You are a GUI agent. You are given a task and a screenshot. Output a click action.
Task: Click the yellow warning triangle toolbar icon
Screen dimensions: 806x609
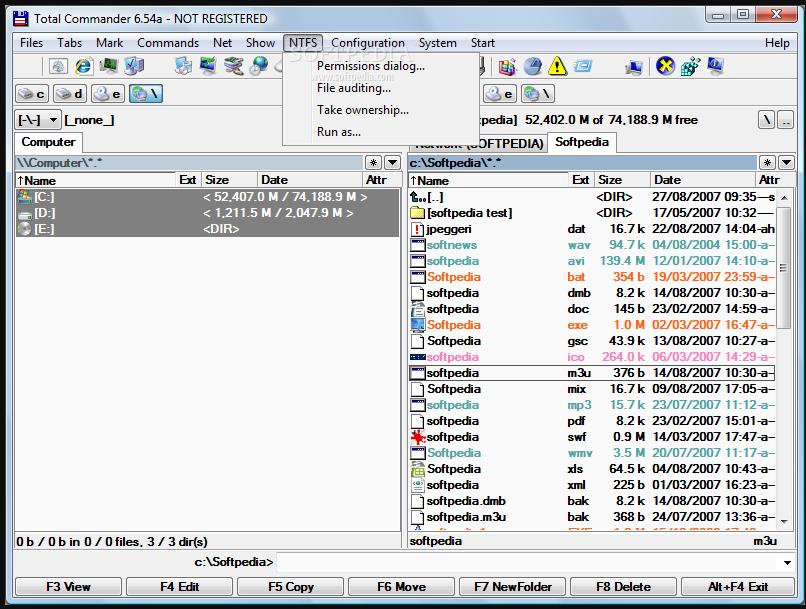click(557, 66)
